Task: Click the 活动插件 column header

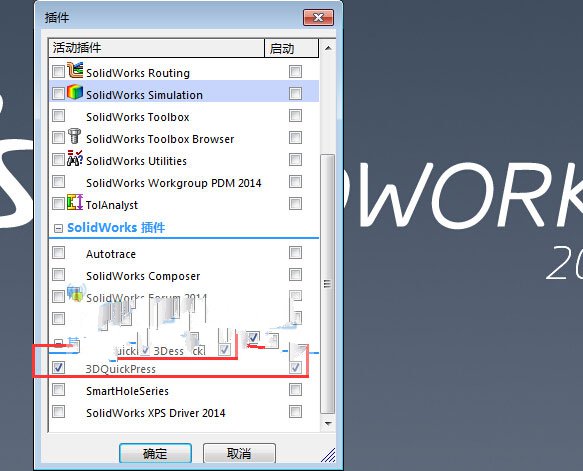Action: tap(157, 48)
